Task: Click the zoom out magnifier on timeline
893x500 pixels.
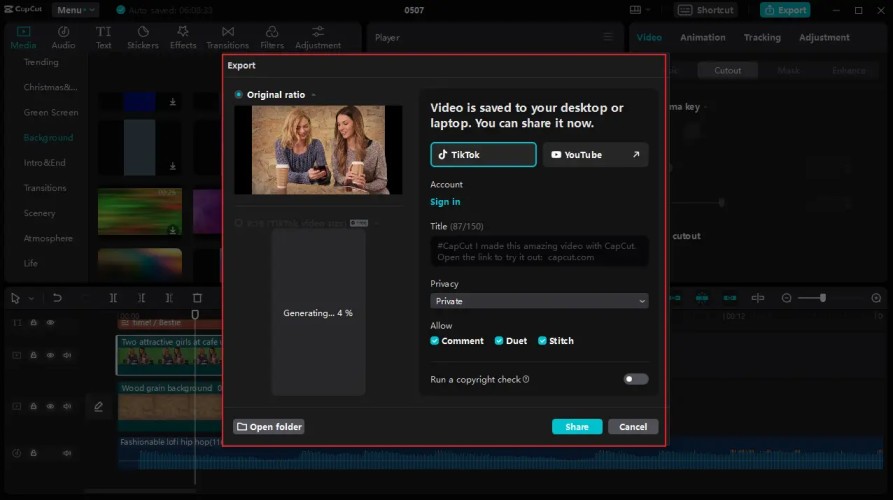Action: pos(787,298)
